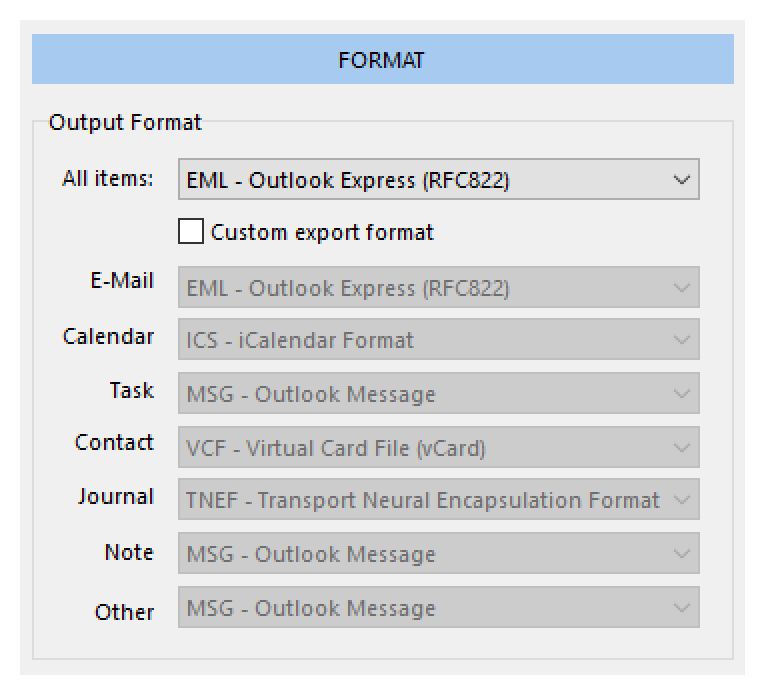Click the Journal dropdown chevron arrow

pyautogui.click(x=682, y=500)
